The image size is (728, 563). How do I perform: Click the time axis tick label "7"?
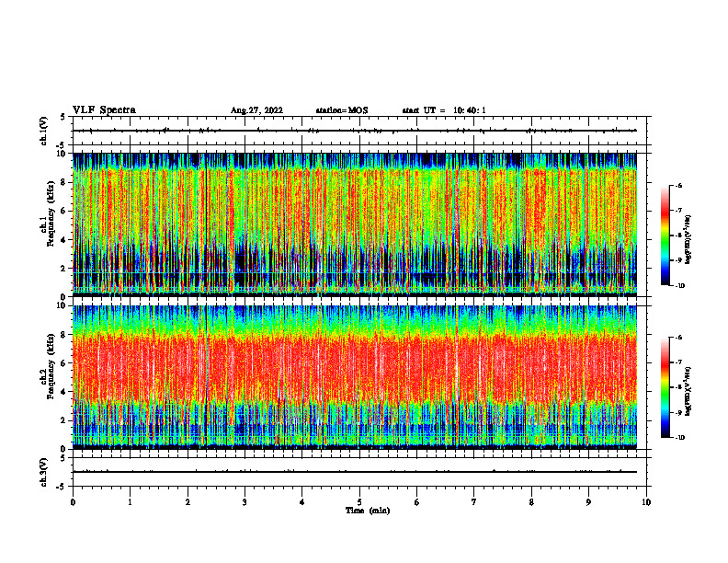click(x=474, y=502)
